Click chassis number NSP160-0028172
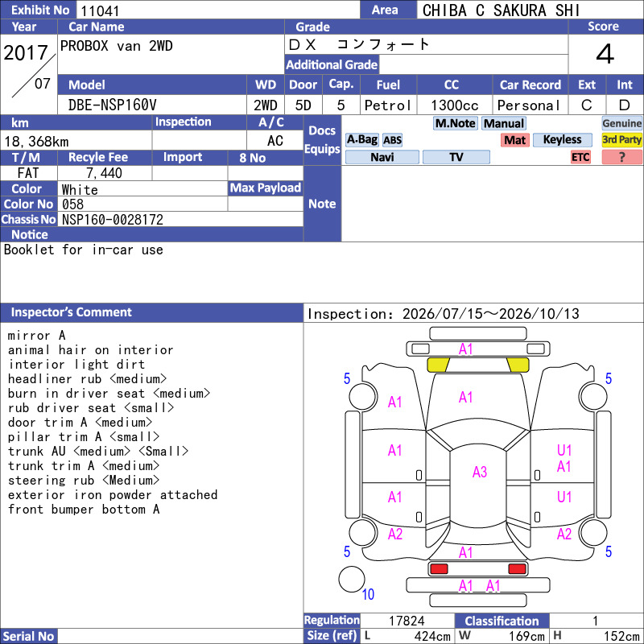This screenshot has width=644, height=644. [x=113, y=220]
